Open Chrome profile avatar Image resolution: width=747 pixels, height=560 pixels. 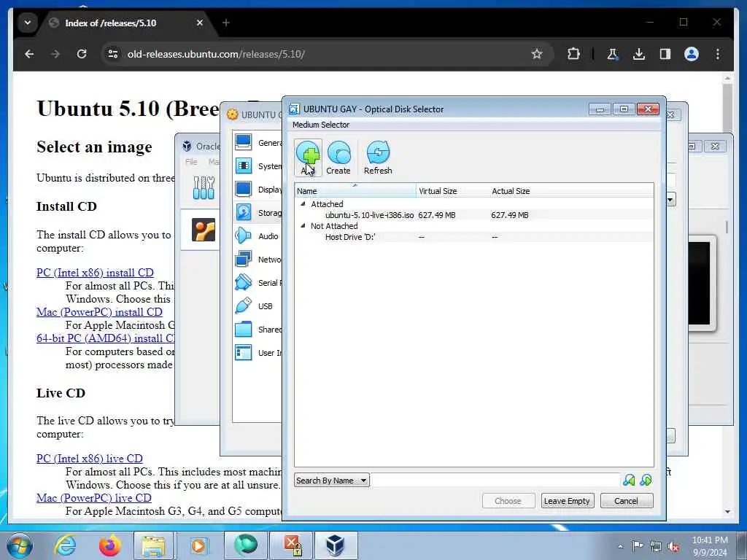pos(692,54)
